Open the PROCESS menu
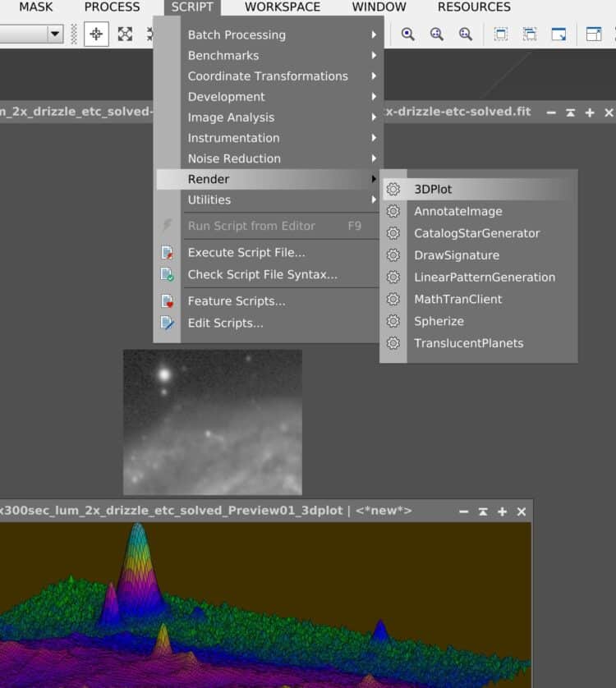Screen dimensions: 616x688 [112, 7]
